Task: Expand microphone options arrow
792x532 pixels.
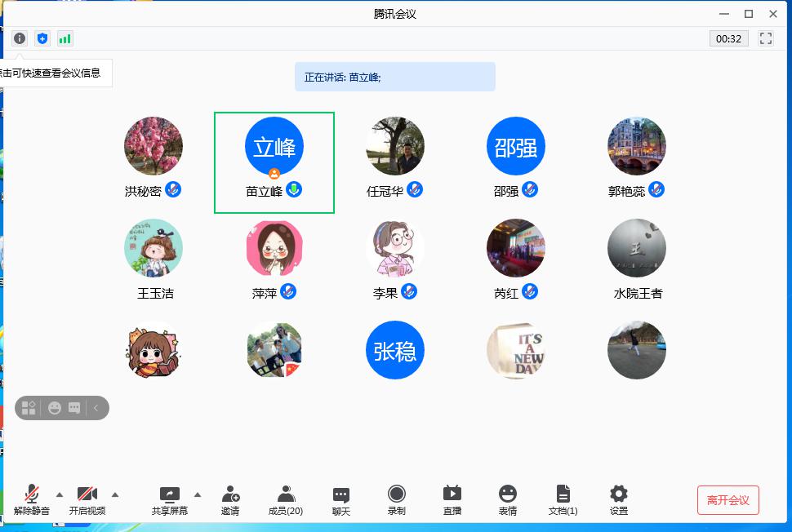Action: coord(58,495)
